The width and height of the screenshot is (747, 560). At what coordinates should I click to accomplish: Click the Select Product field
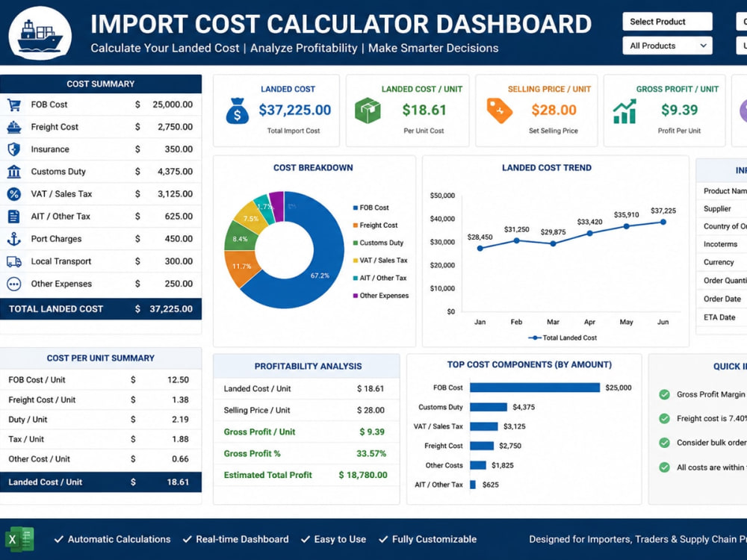pos(667,22)
